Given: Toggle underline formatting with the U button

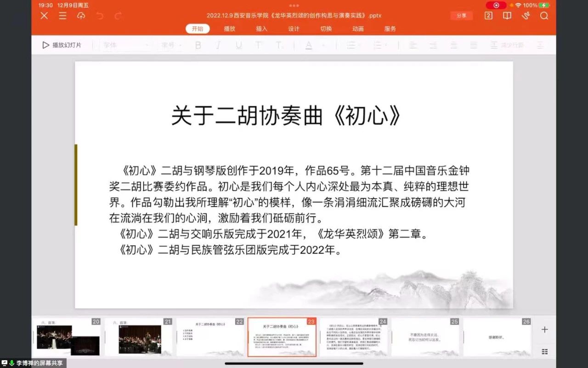Looking at the screenshot, I should pyautogui.click(x=238, y=45).
